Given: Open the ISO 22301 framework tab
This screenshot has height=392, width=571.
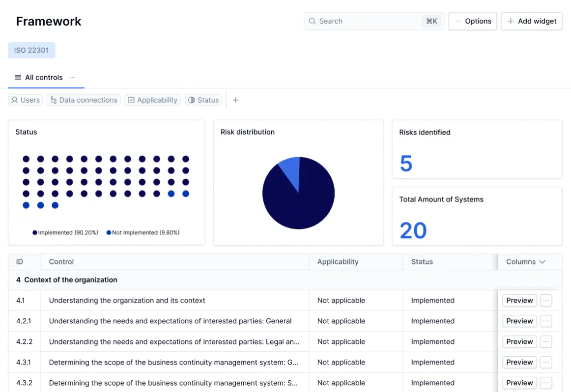Looking at the screenshot, I should (31, 50).
